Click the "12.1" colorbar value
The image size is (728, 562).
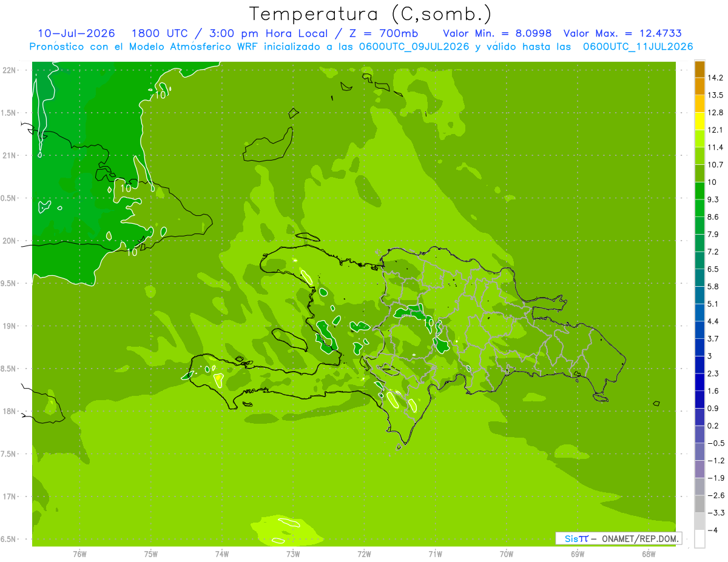tap(715, 130)
